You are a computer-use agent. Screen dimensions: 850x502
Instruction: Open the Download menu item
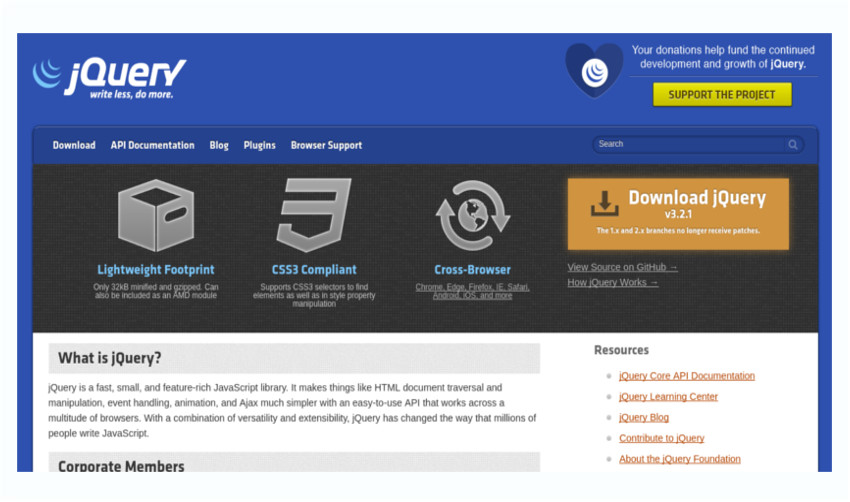[x=74, y=145]
